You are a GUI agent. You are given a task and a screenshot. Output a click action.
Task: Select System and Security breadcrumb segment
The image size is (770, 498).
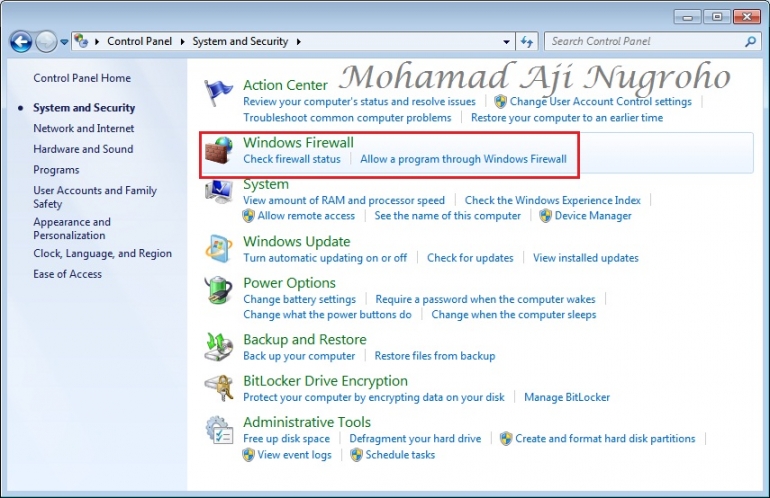pyautogui.click(x=240, y=41)
